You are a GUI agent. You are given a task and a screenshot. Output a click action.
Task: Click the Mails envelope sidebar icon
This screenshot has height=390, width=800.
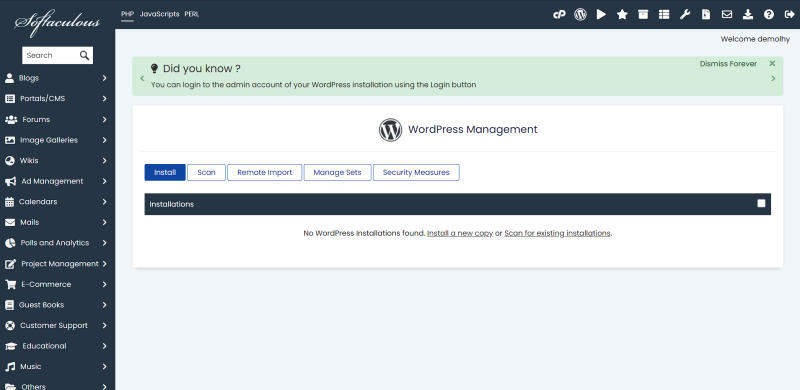(10, 223)
